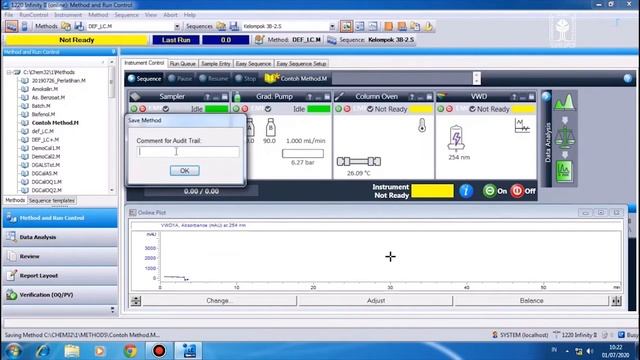Screen dimensions: 640x360
Task: Turn Column Oven off with red button
Action: pyautogui.click(x=347, y=109)
